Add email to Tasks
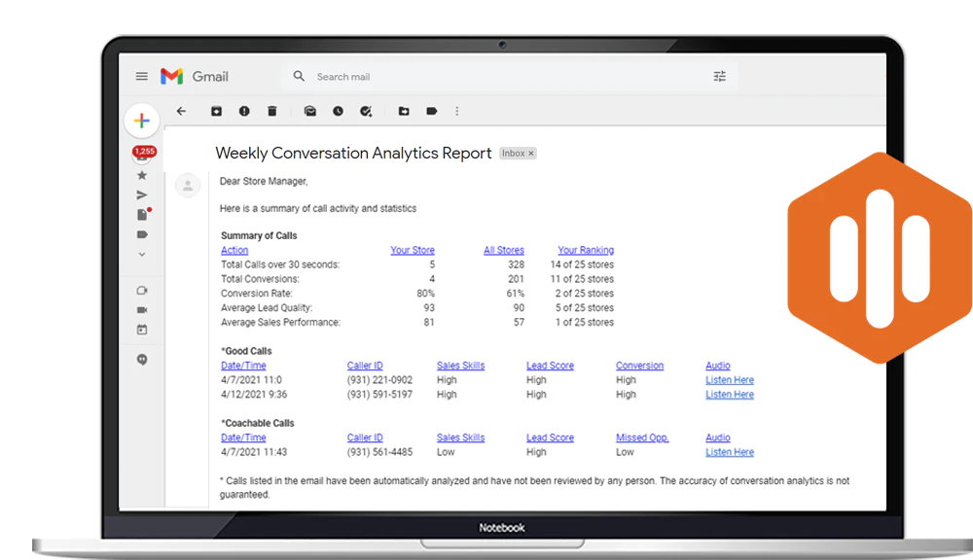This screenshot has width=973, height=560. [366, 111]
